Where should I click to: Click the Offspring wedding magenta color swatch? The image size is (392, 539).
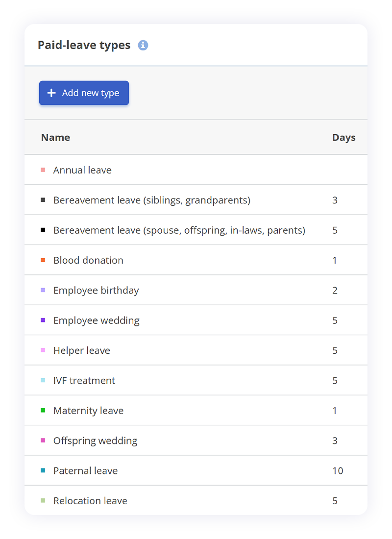tap(43, 441)
